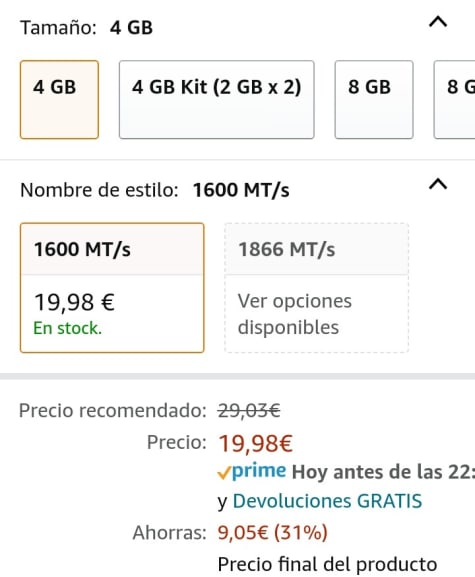Tap Hoy antes de las 22 delivery text
Image resolution: width=475 pixels, height=577 pixels.
tap(383, 472)
